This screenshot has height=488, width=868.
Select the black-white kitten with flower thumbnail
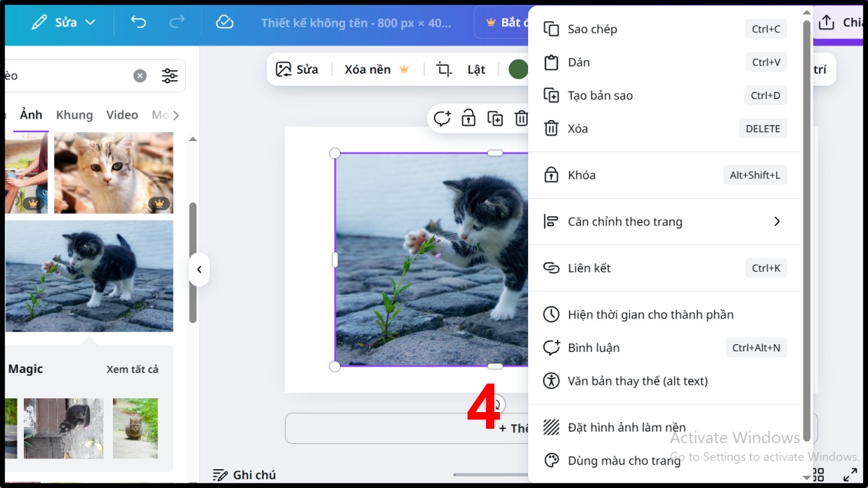pos(89,276)
